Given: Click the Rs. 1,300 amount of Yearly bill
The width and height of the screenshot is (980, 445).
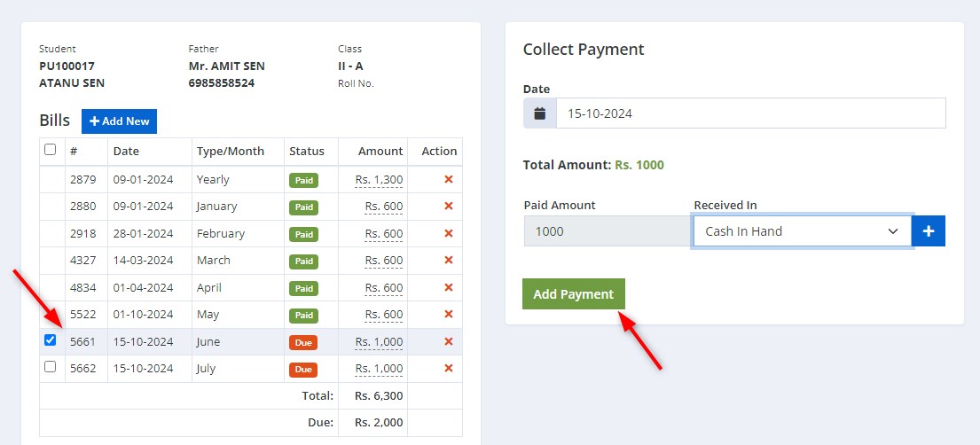Looking at the screenshot, I should pyautogui.click(x=379, y=180).
